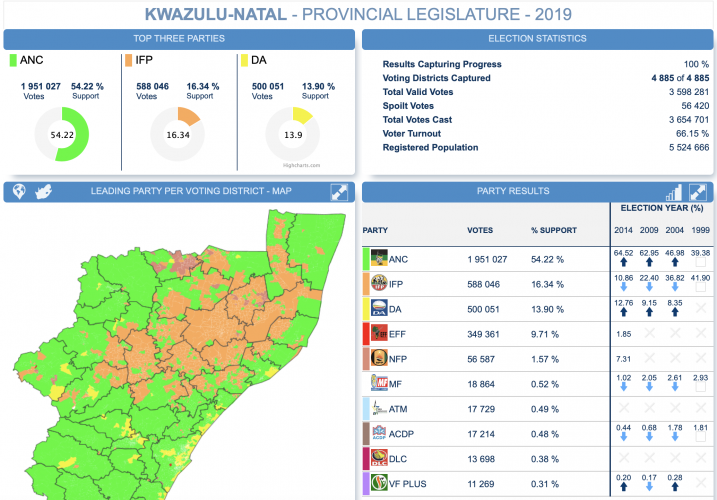Select the Top Three Parties panel header
This screenshot has width=717, height=500.
[x=179, y=39]
